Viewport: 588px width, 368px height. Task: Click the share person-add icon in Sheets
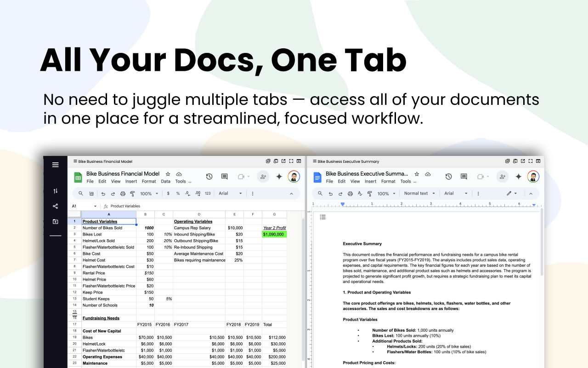point(263,176)
